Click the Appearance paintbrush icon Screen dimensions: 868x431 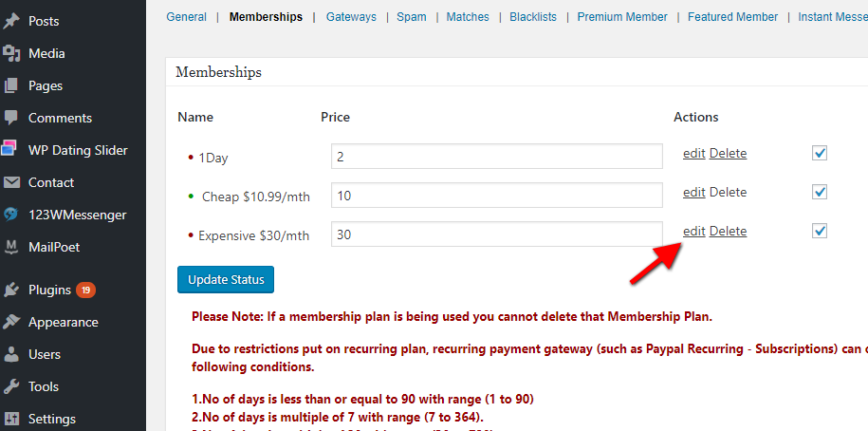[x=11, y=322]
